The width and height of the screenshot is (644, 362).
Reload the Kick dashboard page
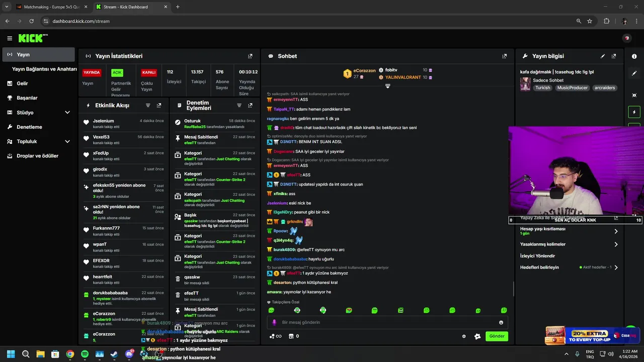tap(31, 21)
